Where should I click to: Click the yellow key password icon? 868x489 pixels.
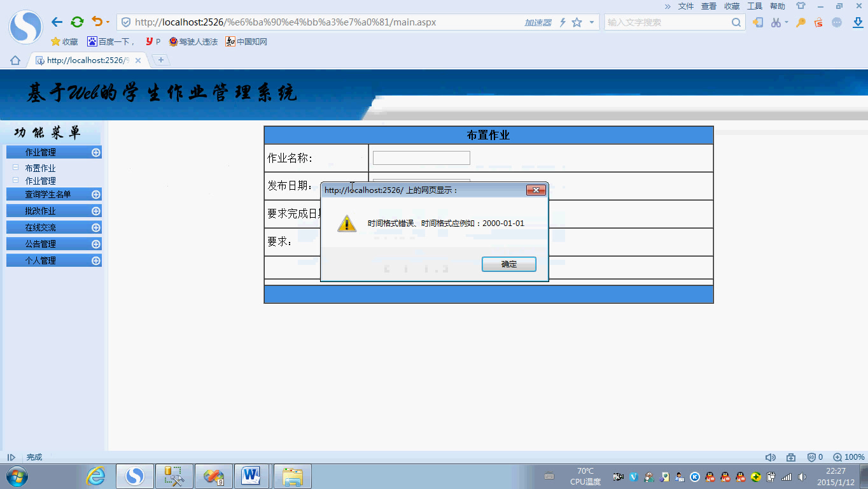click(801, 23)
